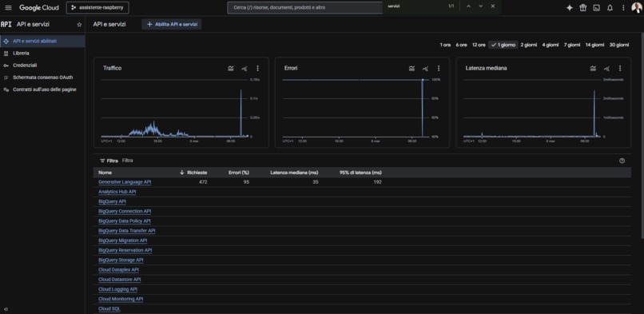
Task: Open Cloud Logging API link
Action: tap(118, 289)
